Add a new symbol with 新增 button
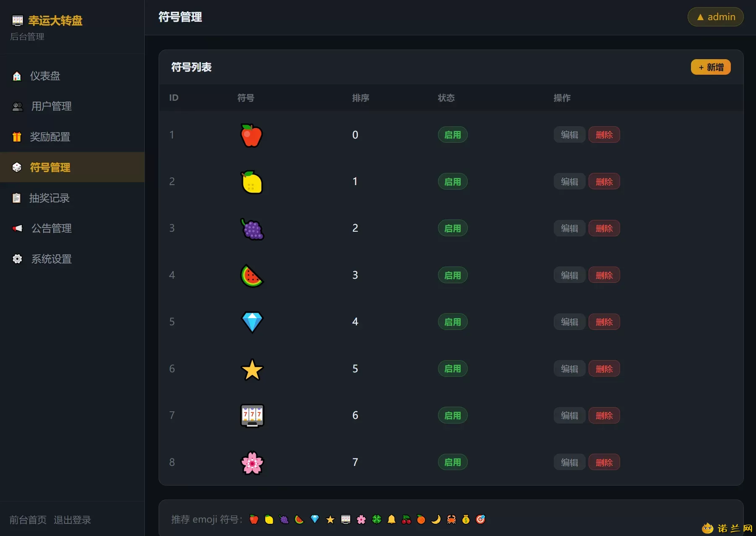This screenshot has height=536, width=756. click(x=711, y=67)
